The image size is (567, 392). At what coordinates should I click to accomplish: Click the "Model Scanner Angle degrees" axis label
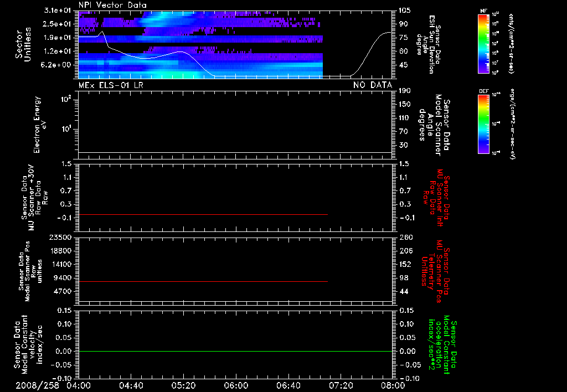tap(435, 125)
